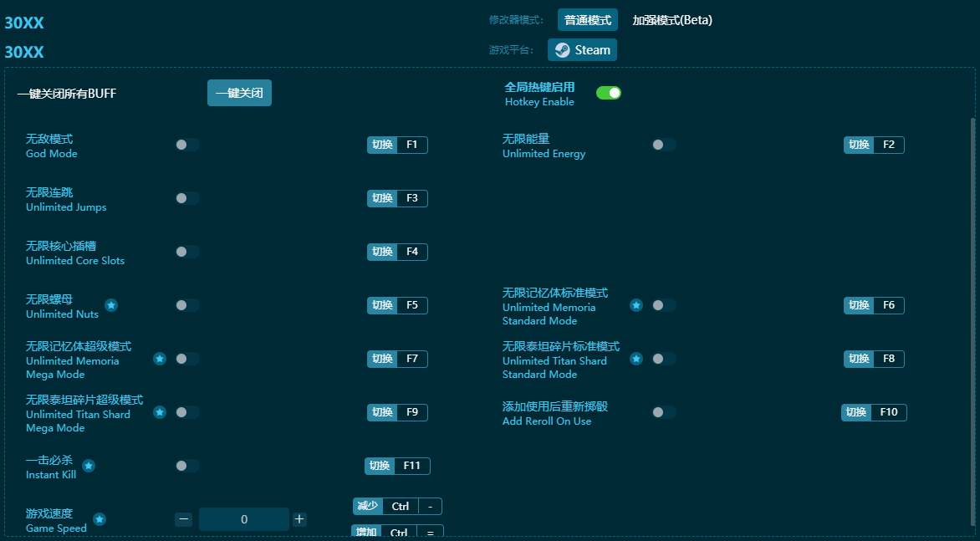Click the star icon next to Instant Kill
This screenshot has height=541, width=980.
click(89, 465)
